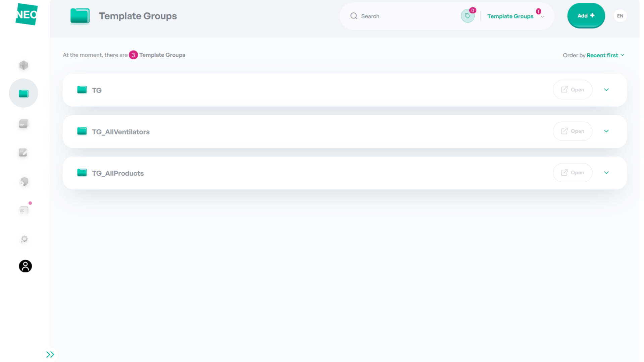Image resolution: width=644 pixels, height=362 pixels.
Task: Click the TG_AllVentilators folder icon
Action: pos(82,131)
